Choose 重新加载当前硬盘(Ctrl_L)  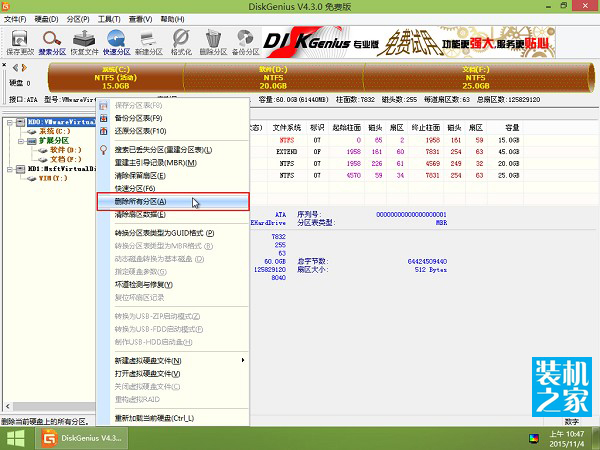(x=173, y=419)
